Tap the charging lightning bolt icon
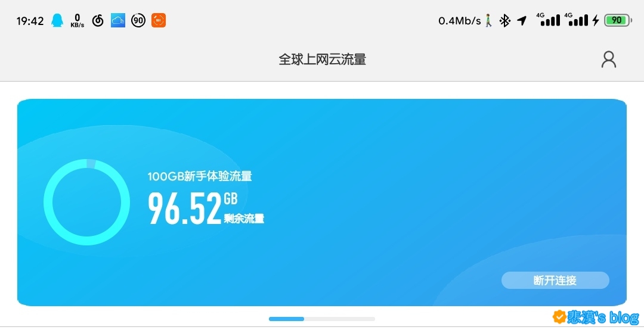Screen dimensions: 644x330 click(x=596, y=20)
